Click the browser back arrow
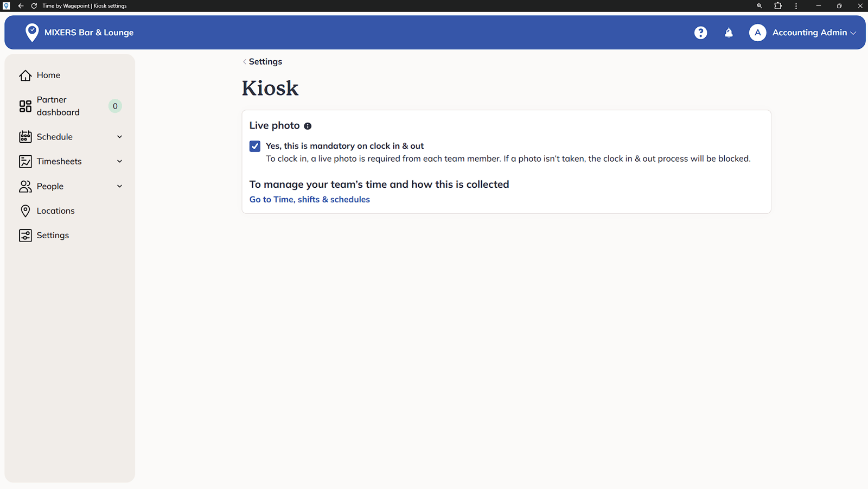This screenshot has width=868, height=489. [x=21, y=6]
